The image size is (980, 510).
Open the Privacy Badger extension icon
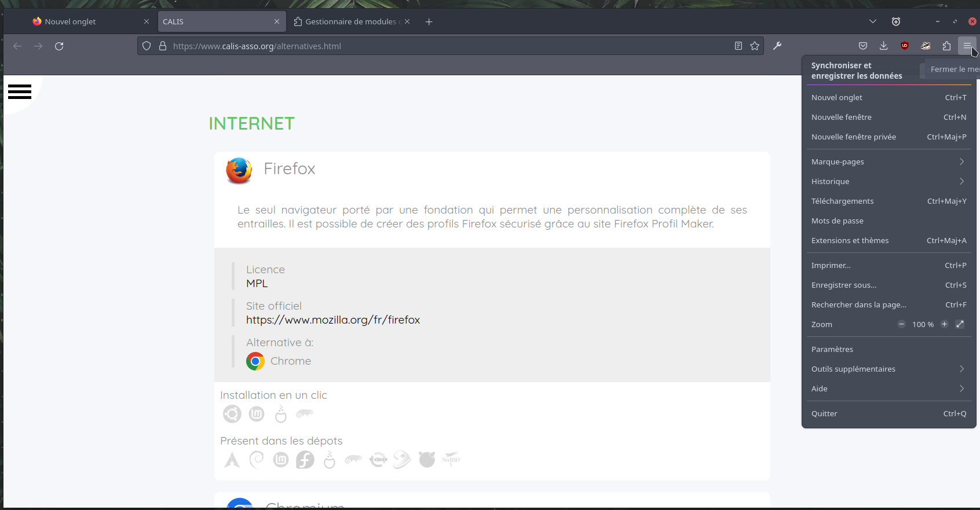point(926,46)
